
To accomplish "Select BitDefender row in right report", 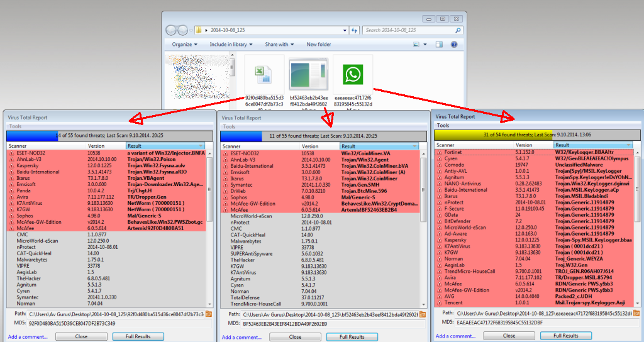I will coord(535,221).
